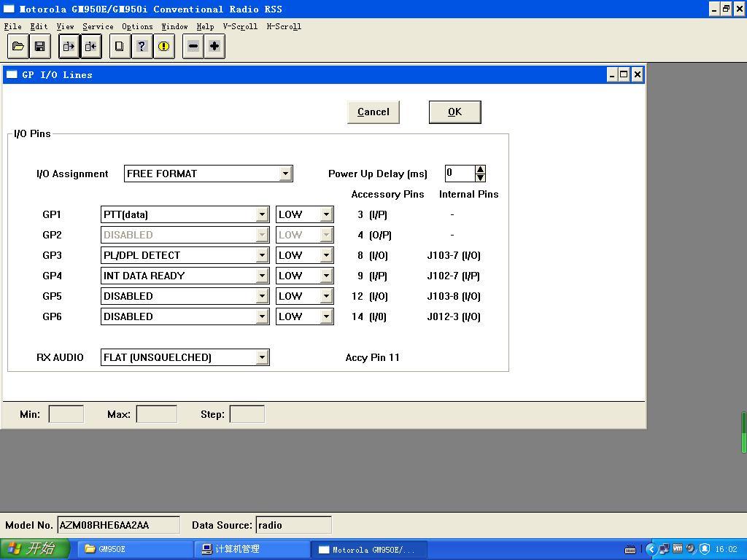
Task: Open the Edit menu
Action: [39, 27]
